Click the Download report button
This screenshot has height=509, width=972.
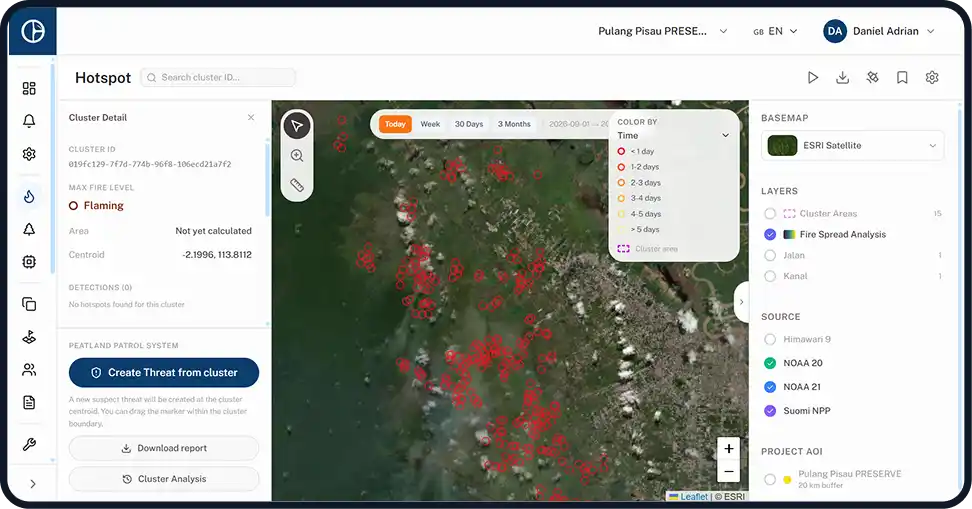164,448
